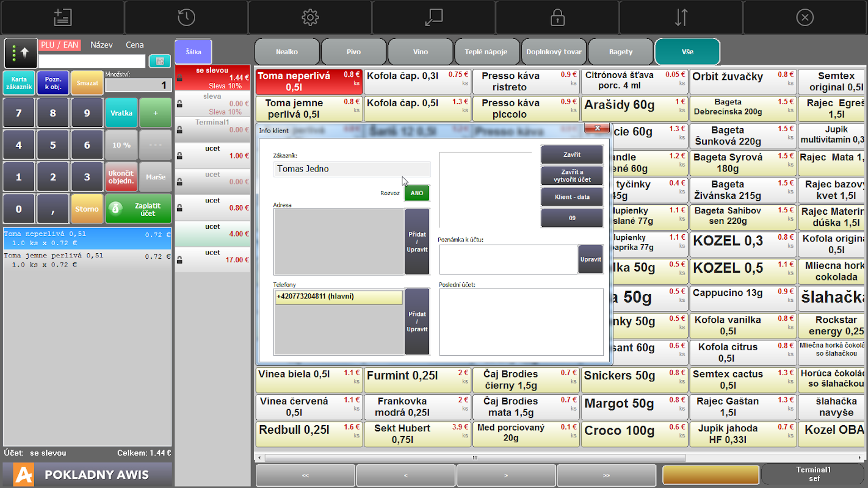Screen dimensions: 868x488
Task: Click the Smazat button
Action: point(87,83)
